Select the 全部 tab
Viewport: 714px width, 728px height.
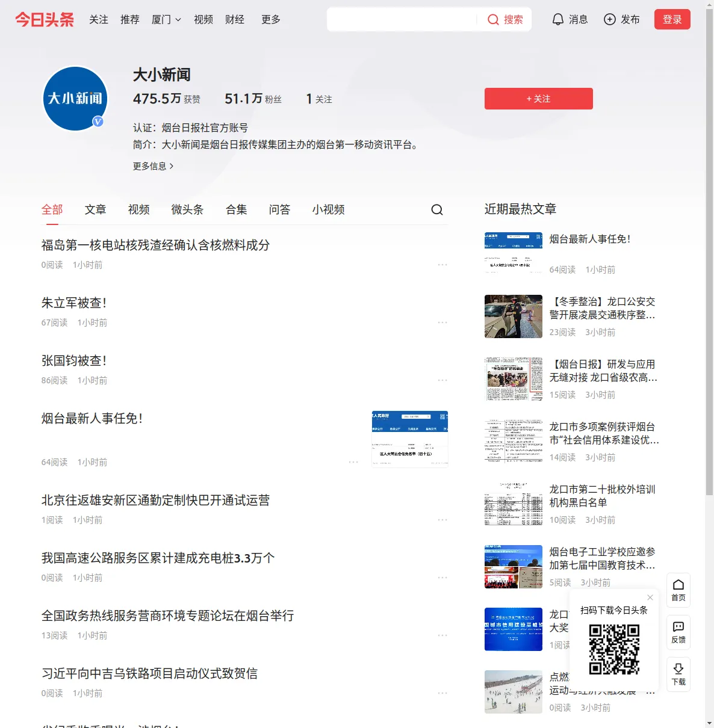pos(52,209)
